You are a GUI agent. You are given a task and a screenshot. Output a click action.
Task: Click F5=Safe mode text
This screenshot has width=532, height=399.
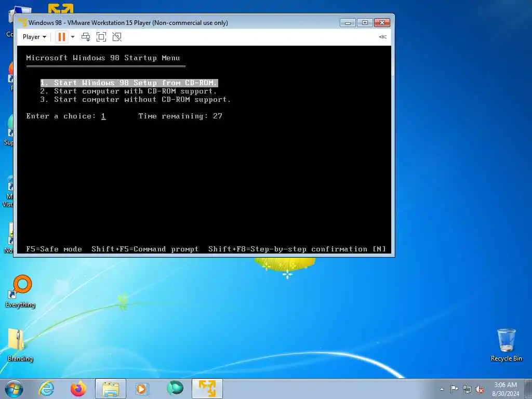[54, 249]
